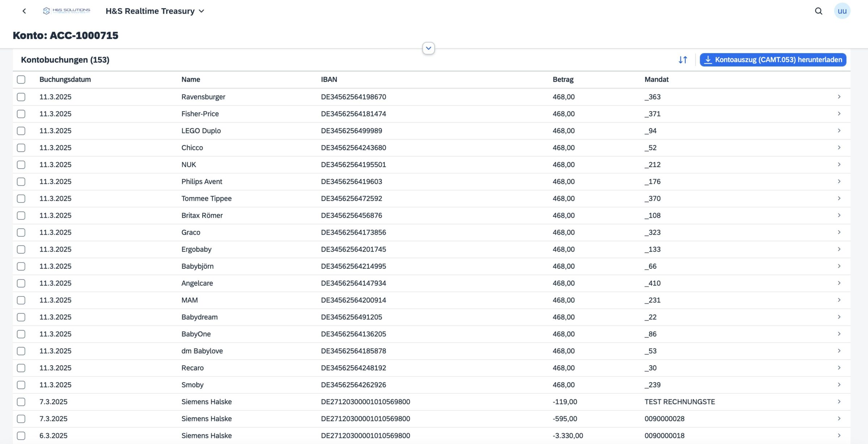Image resolution: width=868 pixels, height=444 pixels.
Task: Open detail arrow for mandate 0090000028 row
Action: click(x=839, y=419)
